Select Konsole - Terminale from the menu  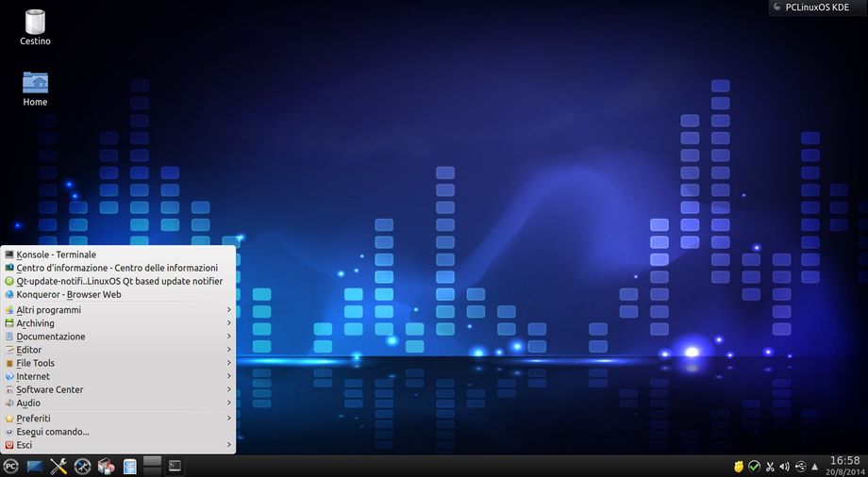(x=57, y=255)
